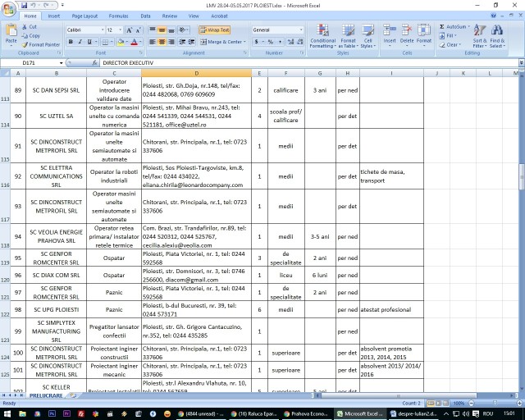
Task: Open the Name Box dropdown
Action: point(62,63)
